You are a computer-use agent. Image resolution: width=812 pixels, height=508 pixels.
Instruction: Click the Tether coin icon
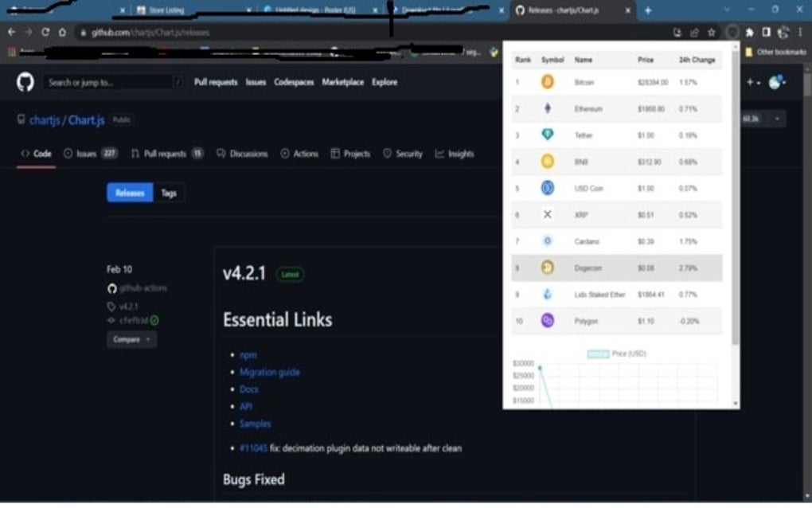tap(548, 135)
